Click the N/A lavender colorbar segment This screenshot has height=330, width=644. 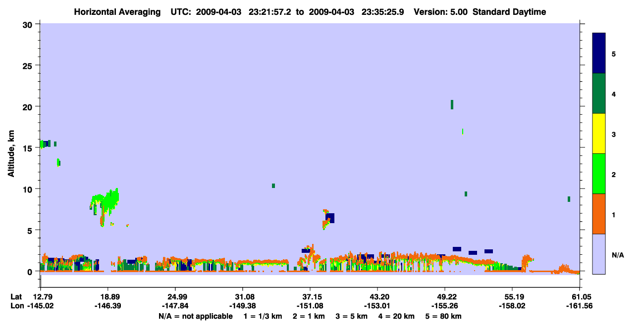pos(599,254)
